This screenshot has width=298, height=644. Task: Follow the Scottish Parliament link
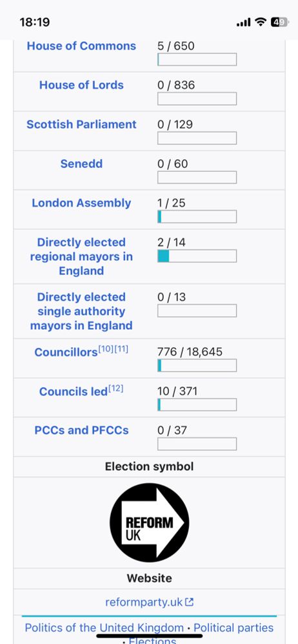click(x=81, y=124)
